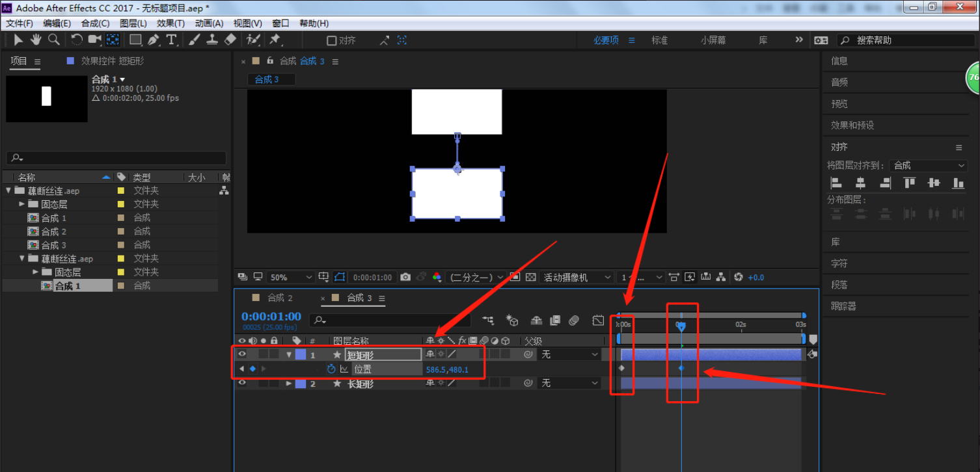
Task: Open the 效果(T) menu
Action: pos(170,23)
